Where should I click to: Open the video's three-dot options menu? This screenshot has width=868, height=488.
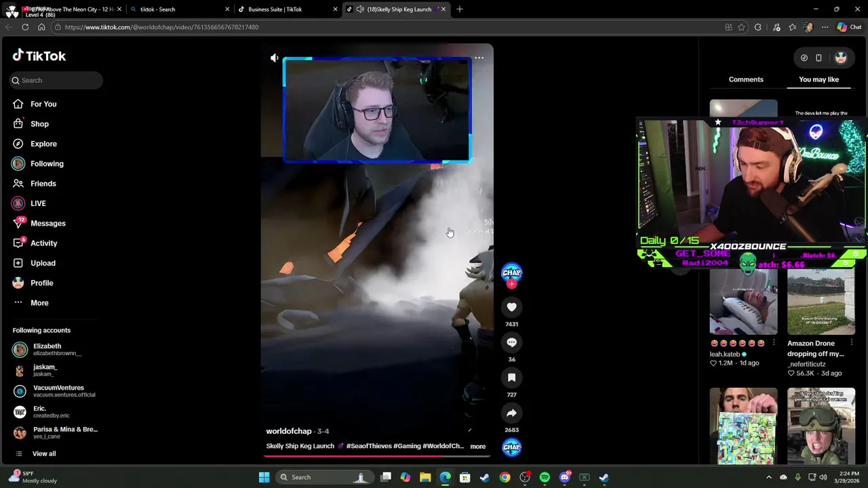point(479,58)
